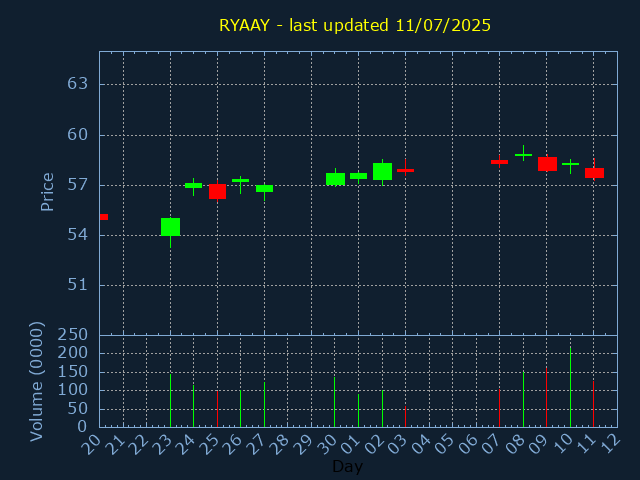Click the green candlestick for day 24
This screenshot has height=480, width=640.
(193, 186)
